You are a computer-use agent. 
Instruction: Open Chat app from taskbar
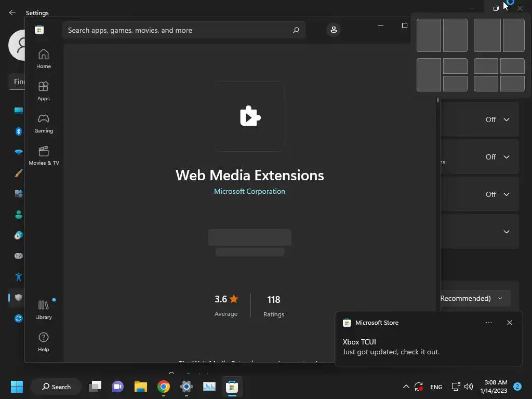pyautogui.click(x=118, y=387)
